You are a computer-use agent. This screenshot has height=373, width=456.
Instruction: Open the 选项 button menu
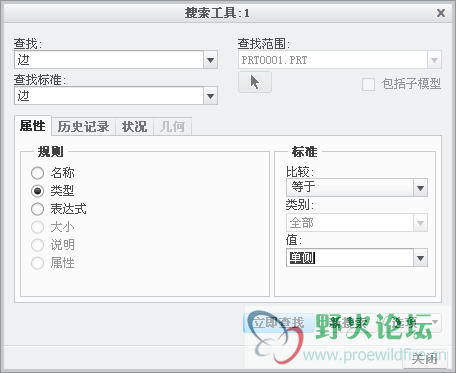[412, 323]
